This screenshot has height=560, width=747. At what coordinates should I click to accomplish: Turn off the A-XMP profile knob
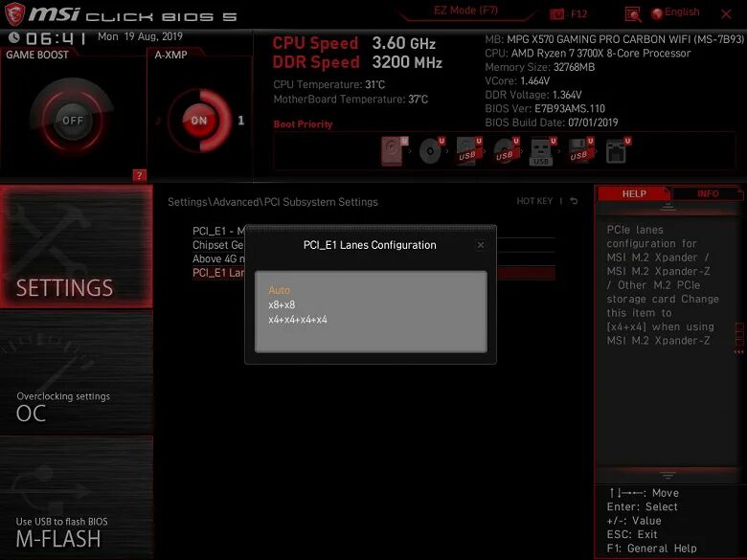(199, 121)
